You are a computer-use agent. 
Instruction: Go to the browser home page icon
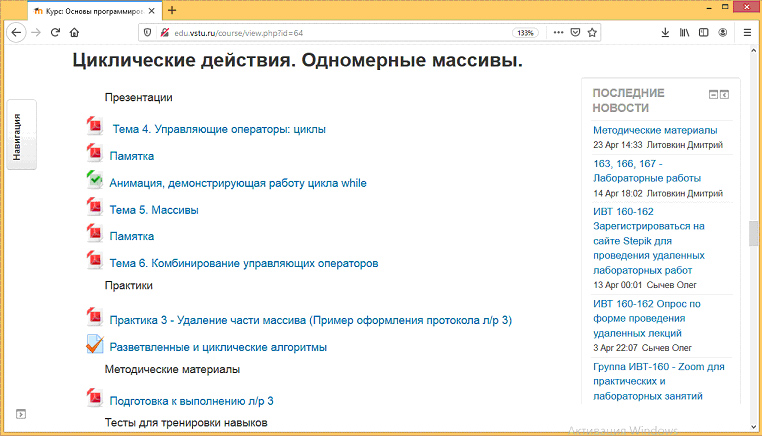[75, 32]
